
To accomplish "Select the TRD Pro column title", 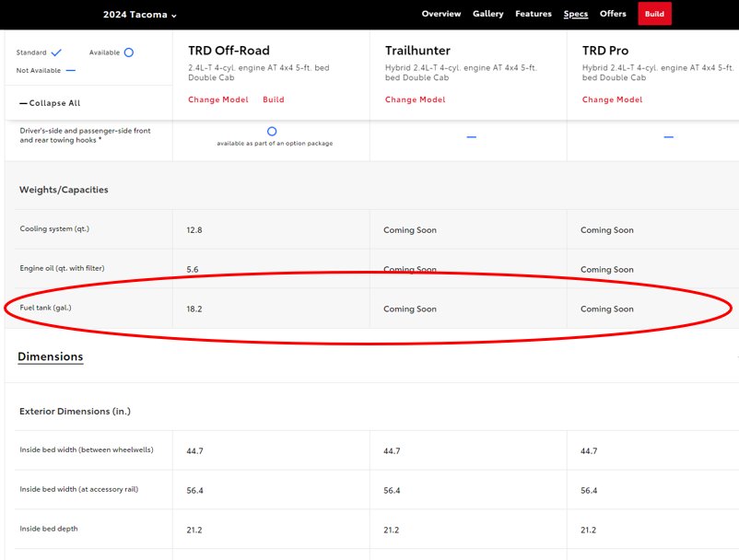I will pos(605,51).
